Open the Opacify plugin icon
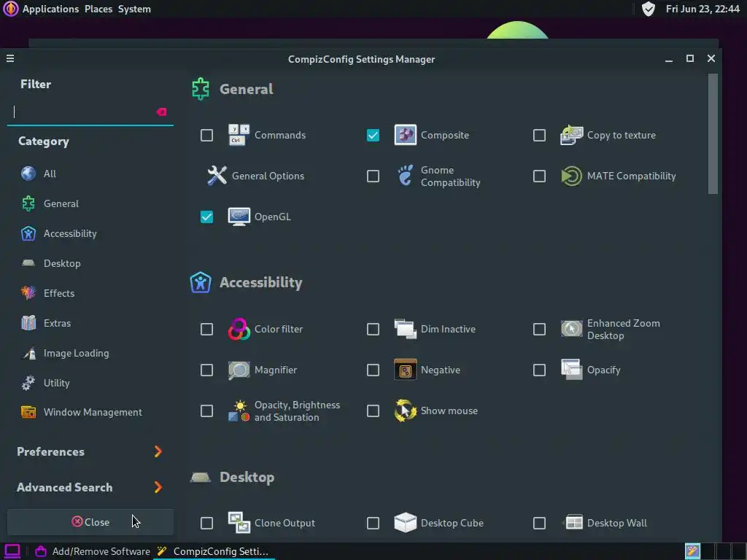This screenshot has width=747, height=560. 571,370
